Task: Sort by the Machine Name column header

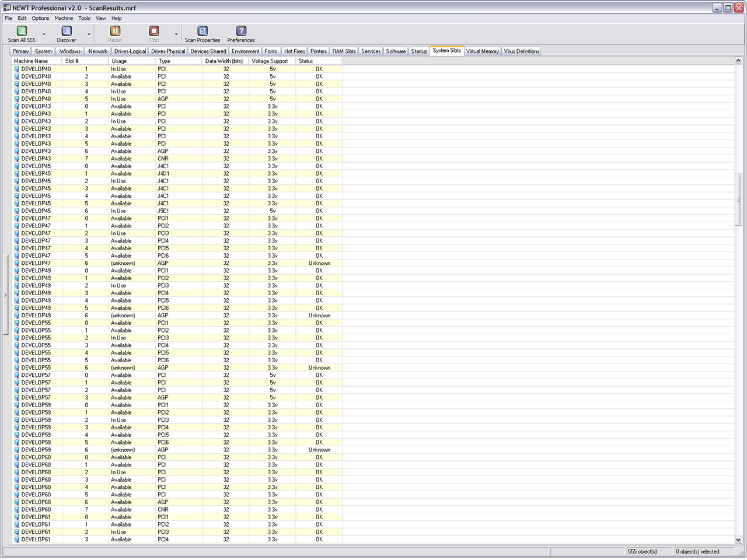Action: coord(31,61)
